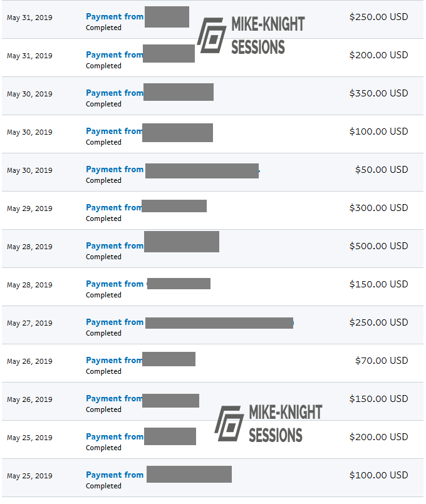The image size is (426, 504).
Task: Click Completed status under the $50.00 payment
Action: coord(103,181)
